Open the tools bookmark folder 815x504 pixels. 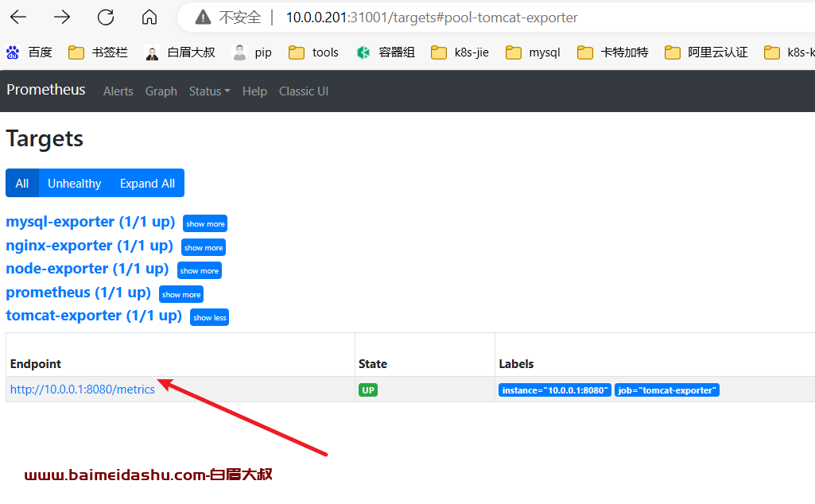click(313, 52)
